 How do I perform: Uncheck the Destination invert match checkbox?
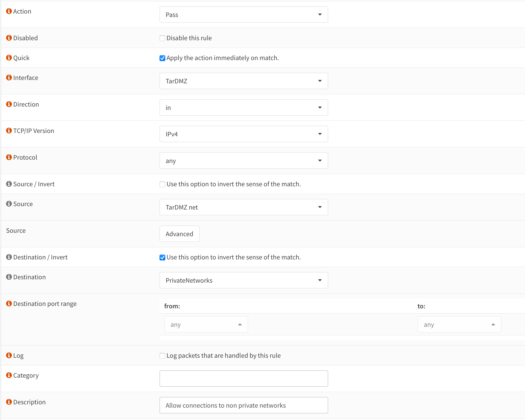click(162, 257)
